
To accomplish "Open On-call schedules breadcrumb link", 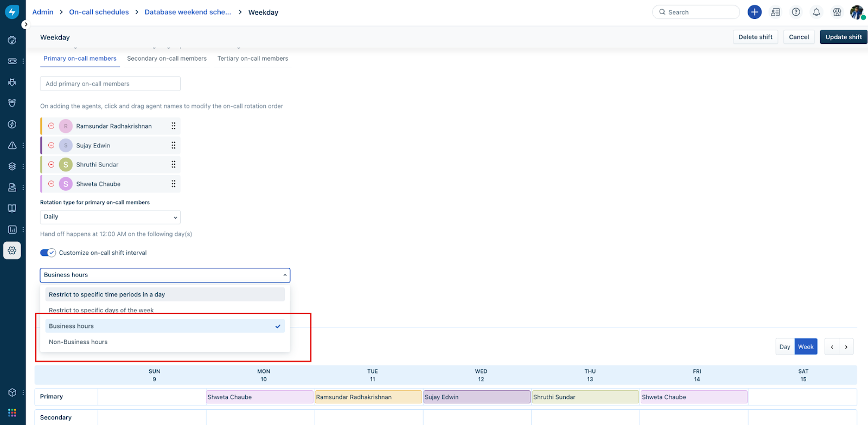I will click(x=99, y=12).
